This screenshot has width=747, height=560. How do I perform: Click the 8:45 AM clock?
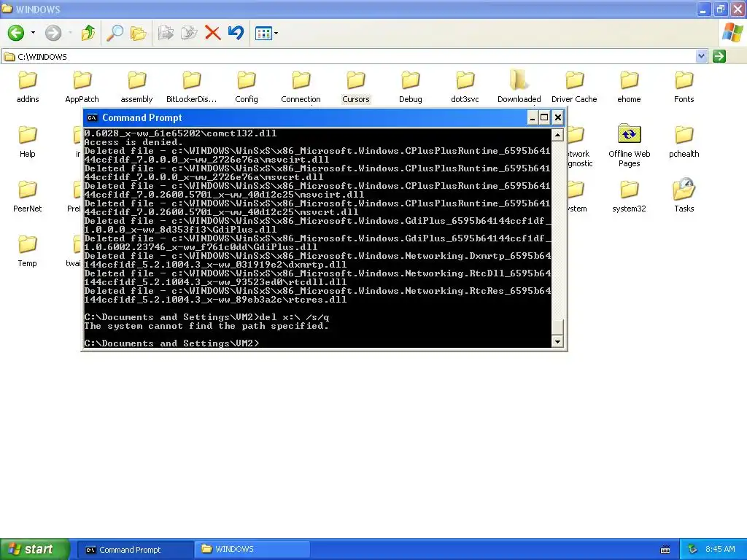pos(720,550)
